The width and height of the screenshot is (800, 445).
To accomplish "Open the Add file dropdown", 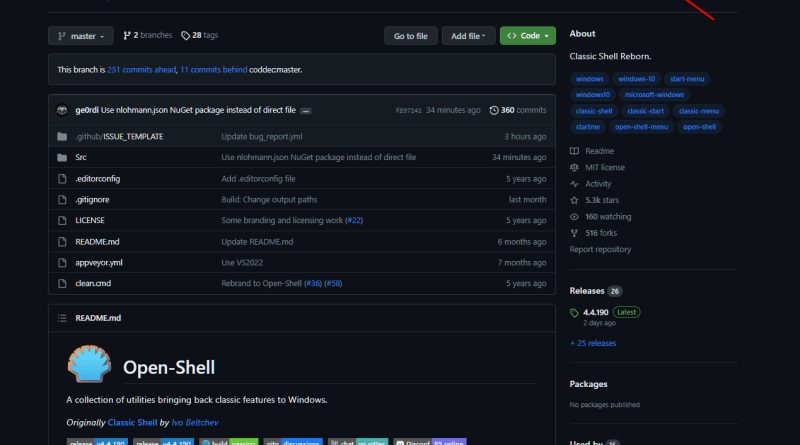I will 468,36.
